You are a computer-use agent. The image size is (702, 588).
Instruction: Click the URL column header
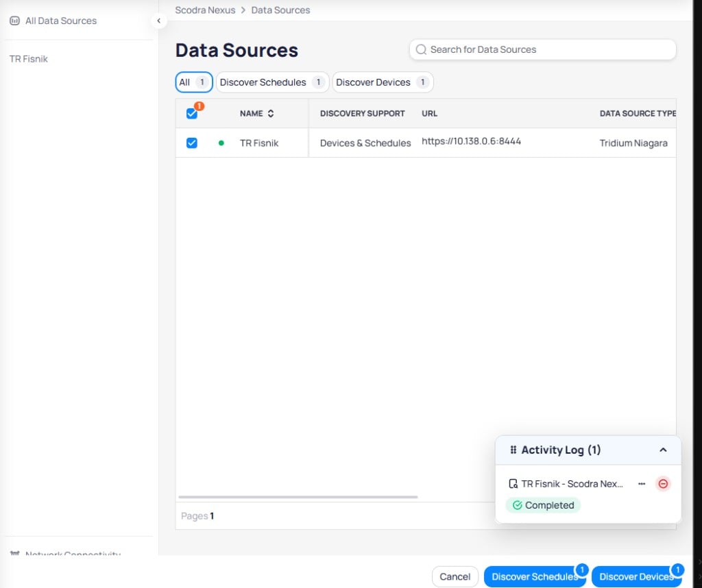[x=429, y=114]
